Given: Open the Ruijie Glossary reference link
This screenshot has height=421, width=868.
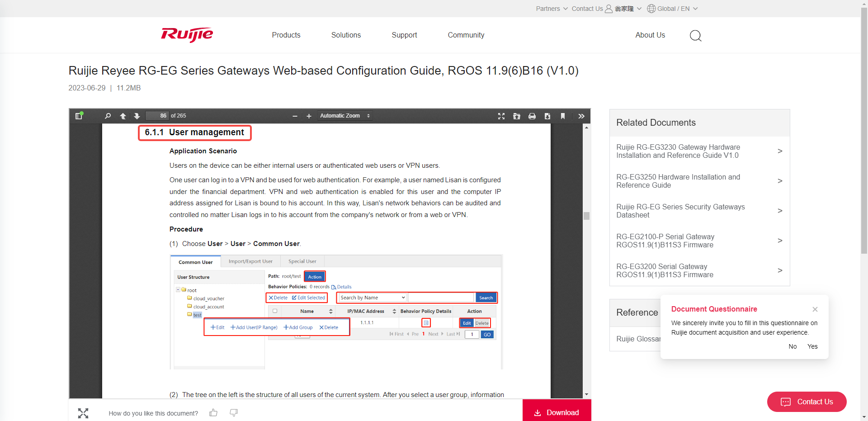Looking at the screenshot, I should (x=638, y=339).
